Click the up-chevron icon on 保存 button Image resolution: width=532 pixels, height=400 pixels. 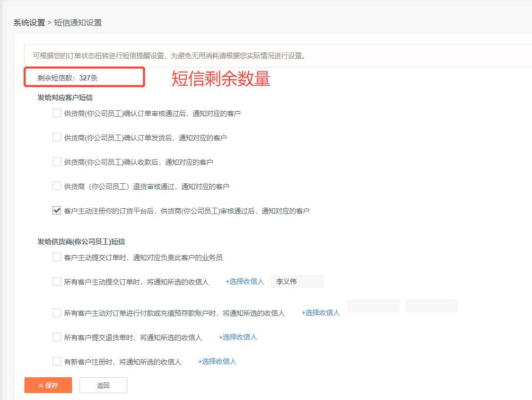pyautogui.click(x=41, y=385)
